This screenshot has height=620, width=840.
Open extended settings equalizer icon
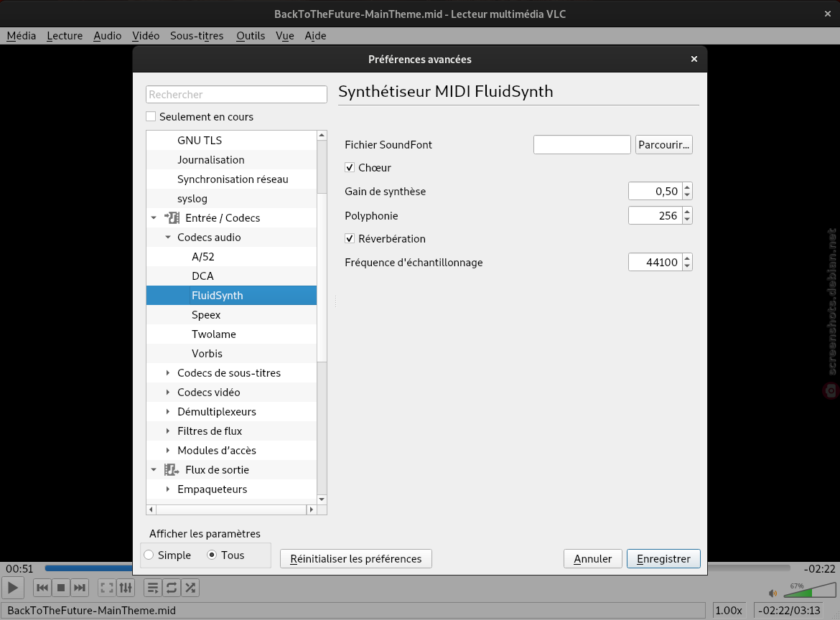pyautogui.click(x=126, y=588)
